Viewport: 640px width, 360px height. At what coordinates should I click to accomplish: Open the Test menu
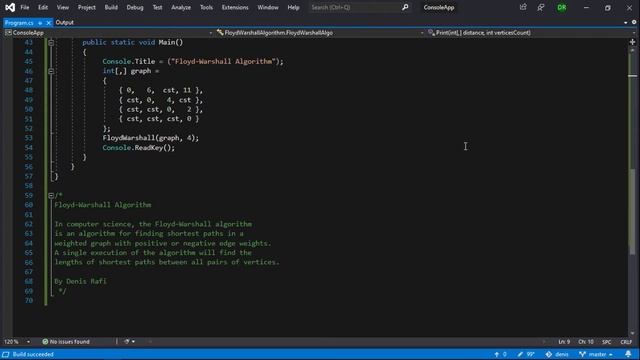[157, 7]
